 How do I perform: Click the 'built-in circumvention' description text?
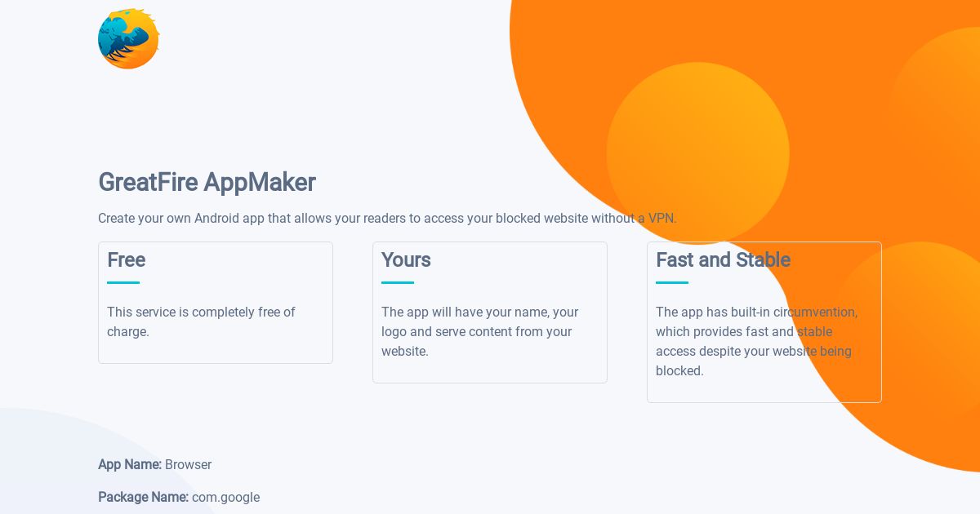pyautogui.click(x=756, y=342)
